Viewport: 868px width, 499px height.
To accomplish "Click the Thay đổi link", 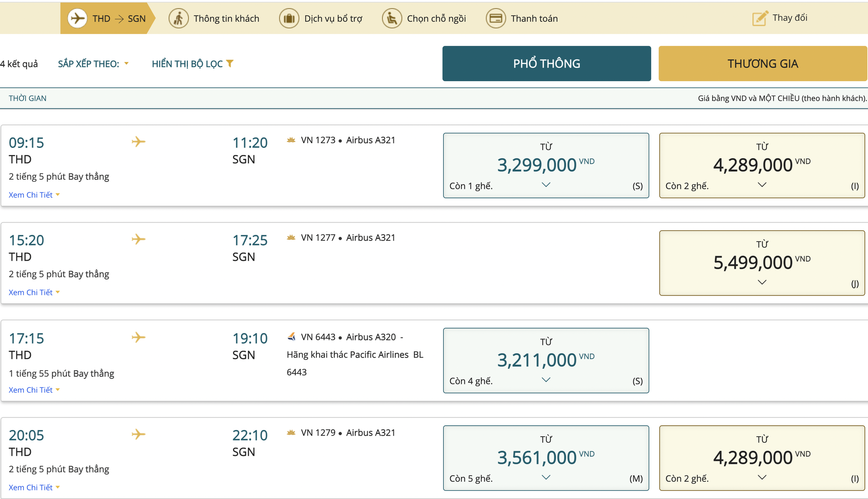I will pyautogui.click(x=790, y=18).
